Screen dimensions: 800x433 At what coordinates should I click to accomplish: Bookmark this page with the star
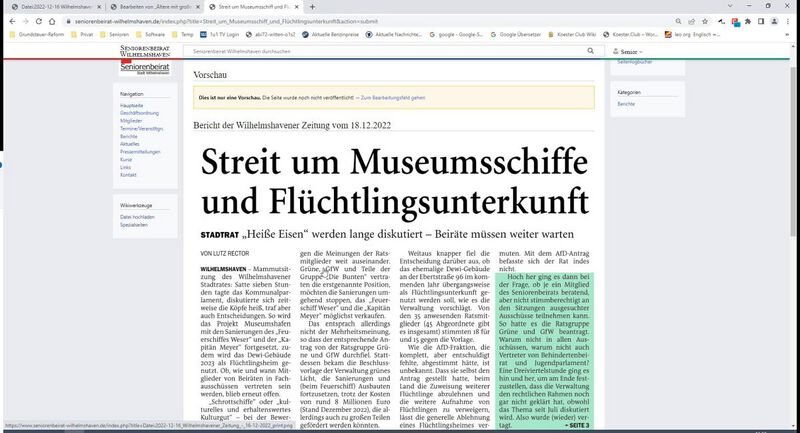pos(705,21)
